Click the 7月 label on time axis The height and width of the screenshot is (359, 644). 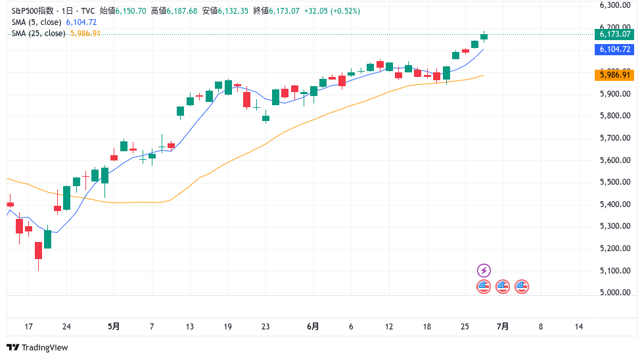click(x=503, y=327)
